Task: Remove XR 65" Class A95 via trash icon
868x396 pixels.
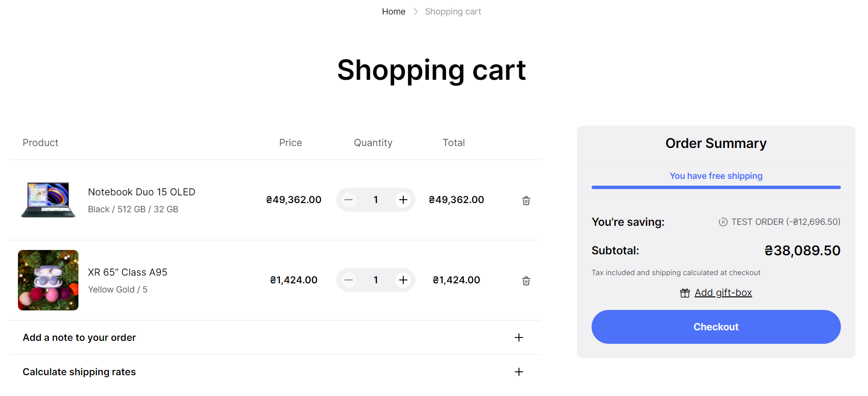Action: [x=526, y=281]
